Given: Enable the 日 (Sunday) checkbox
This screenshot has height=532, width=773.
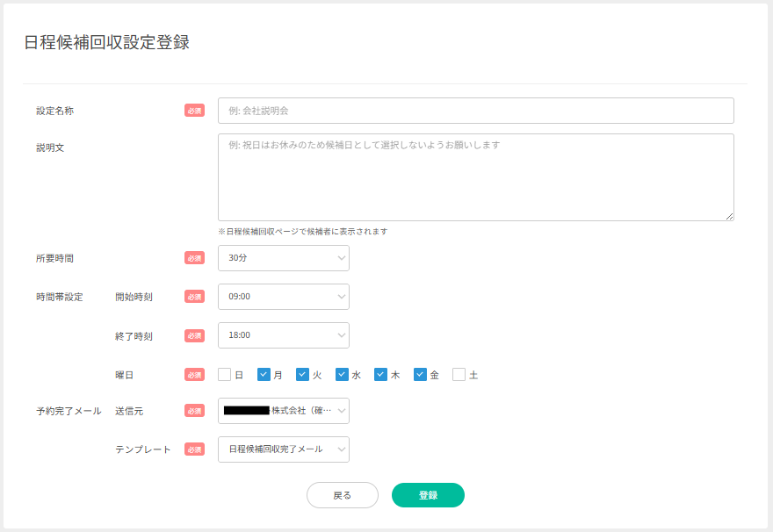Looking at the screenshot, I should [x=225, y=375].
